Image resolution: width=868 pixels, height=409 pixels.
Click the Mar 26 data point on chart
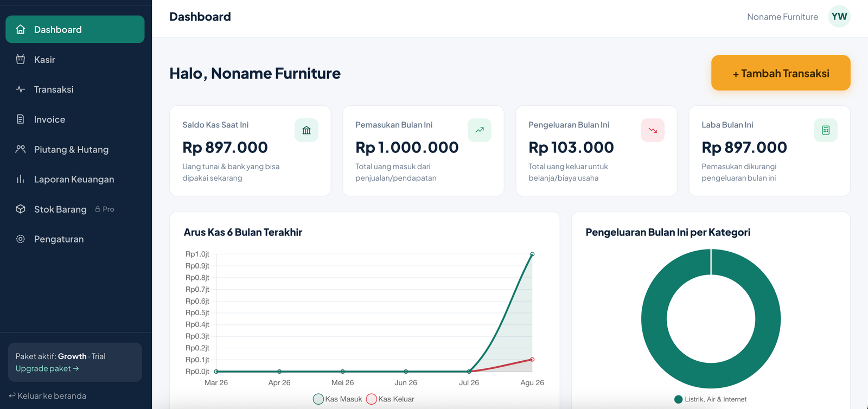click(x=216, y=372)
